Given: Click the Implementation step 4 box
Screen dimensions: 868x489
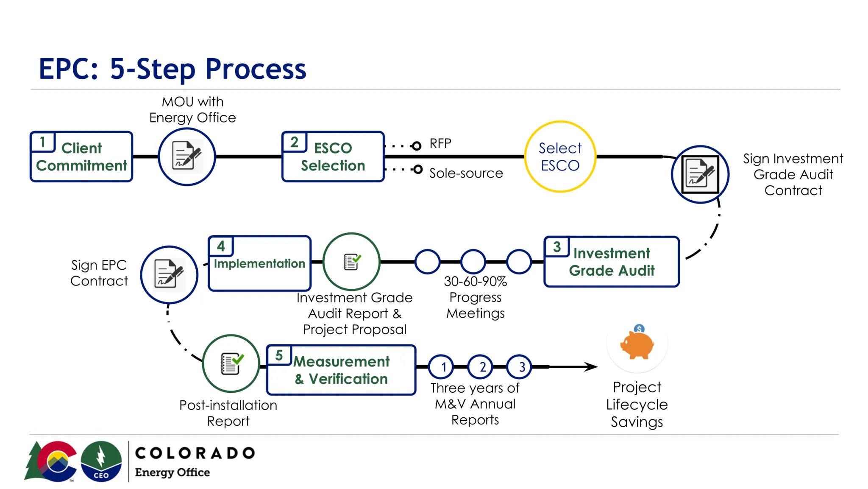Looking at the screenshot, I should (x=259, y=263).
